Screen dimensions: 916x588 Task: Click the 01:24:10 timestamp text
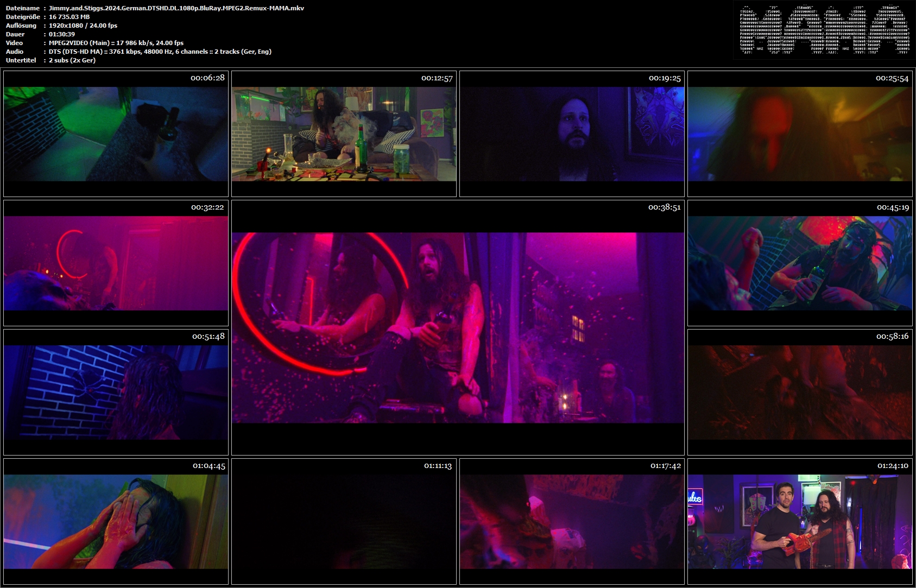pos(893,466)
